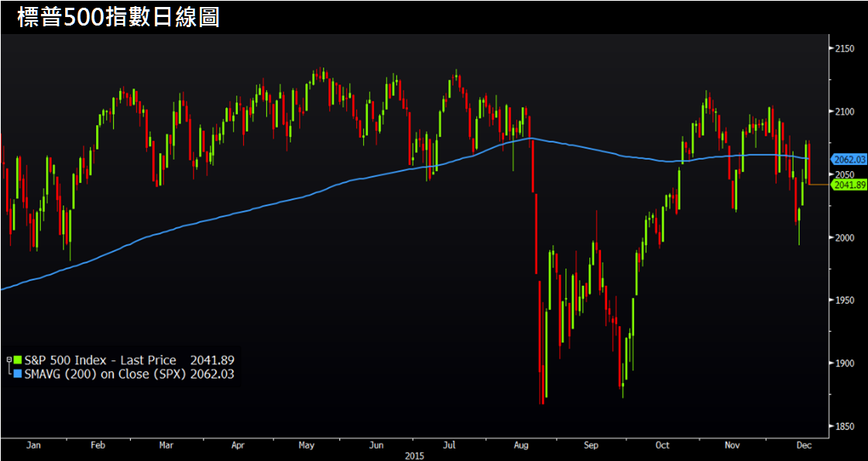The image size is (868, 461).
Task: Click the chart title 標普500指數日線圖
Action: pyautogui.click(x=118, y=17)
